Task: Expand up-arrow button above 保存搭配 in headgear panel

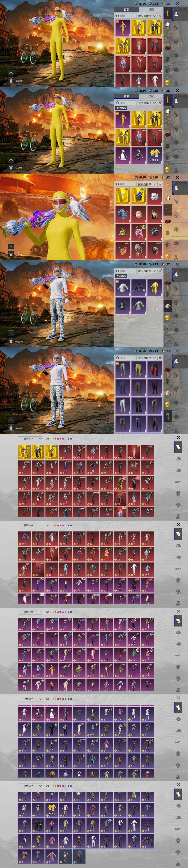Action: tap(11, 246)
